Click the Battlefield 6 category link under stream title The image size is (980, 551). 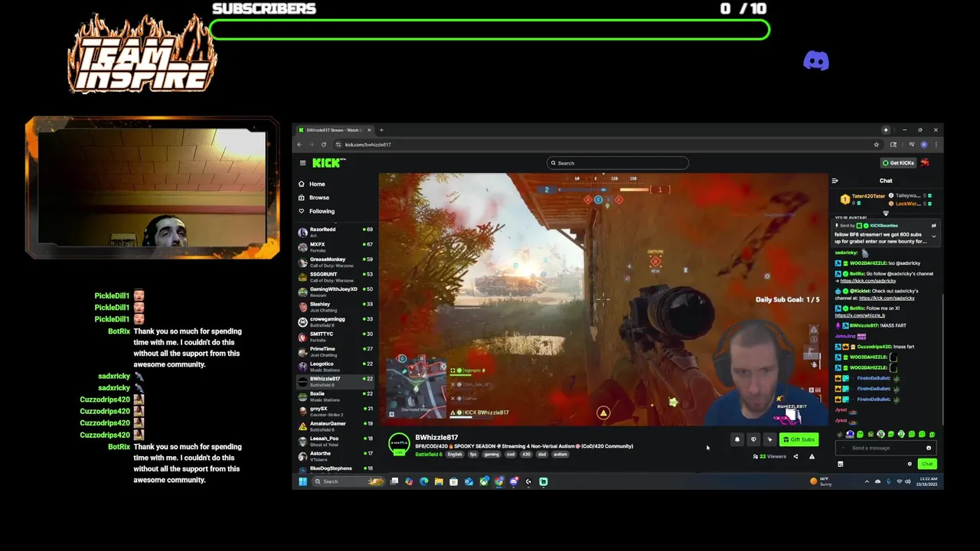tap(429, 455)
